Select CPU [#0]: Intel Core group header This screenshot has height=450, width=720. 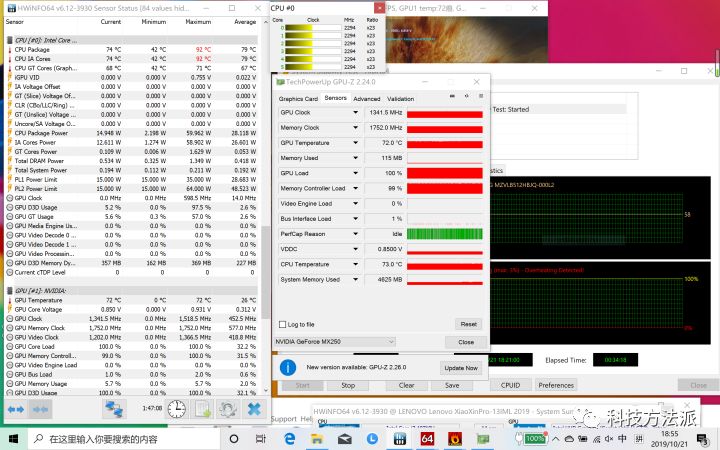point(131,40)
